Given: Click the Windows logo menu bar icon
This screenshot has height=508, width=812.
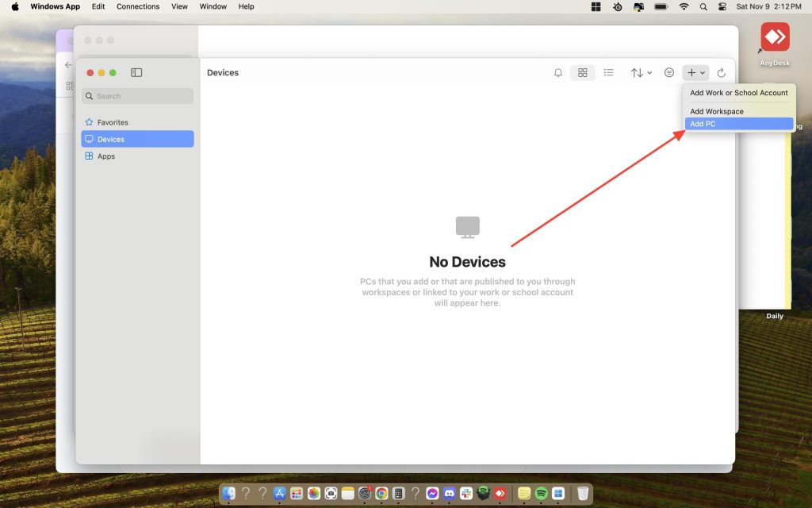Looking at the screenshot, I should 596,6.
